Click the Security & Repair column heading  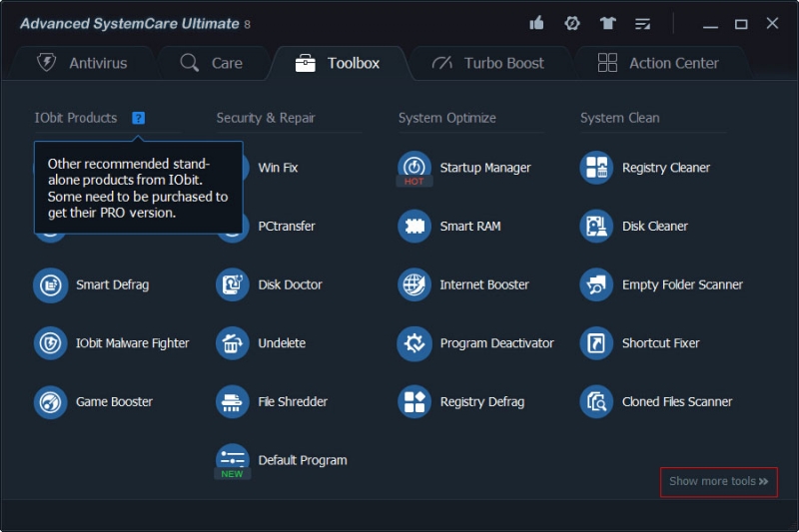tap(266, 118)
